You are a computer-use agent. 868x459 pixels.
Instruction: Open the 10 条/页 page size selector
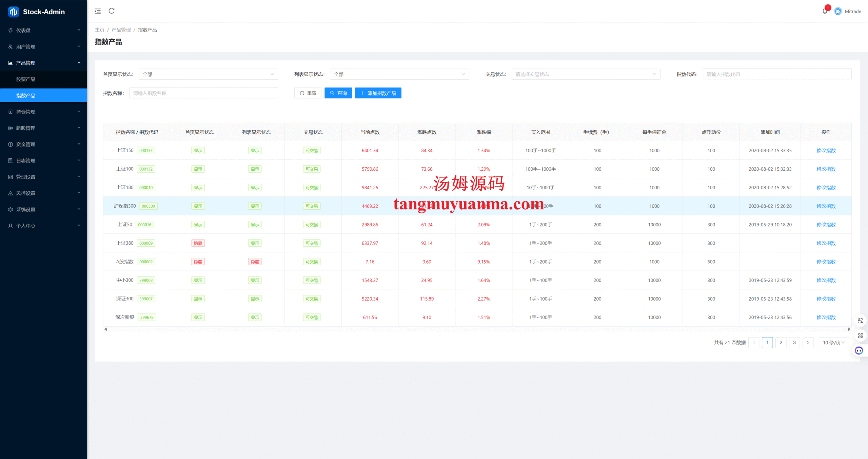coord(833,343)
